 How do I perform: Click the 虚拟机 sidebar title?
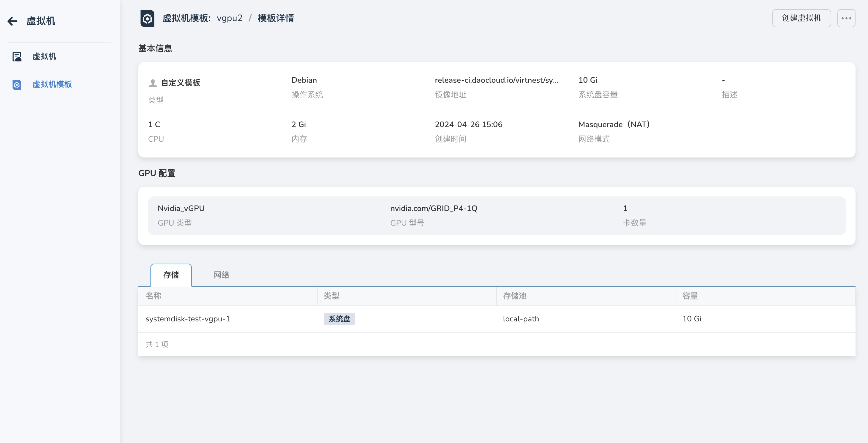click(41, 21)
